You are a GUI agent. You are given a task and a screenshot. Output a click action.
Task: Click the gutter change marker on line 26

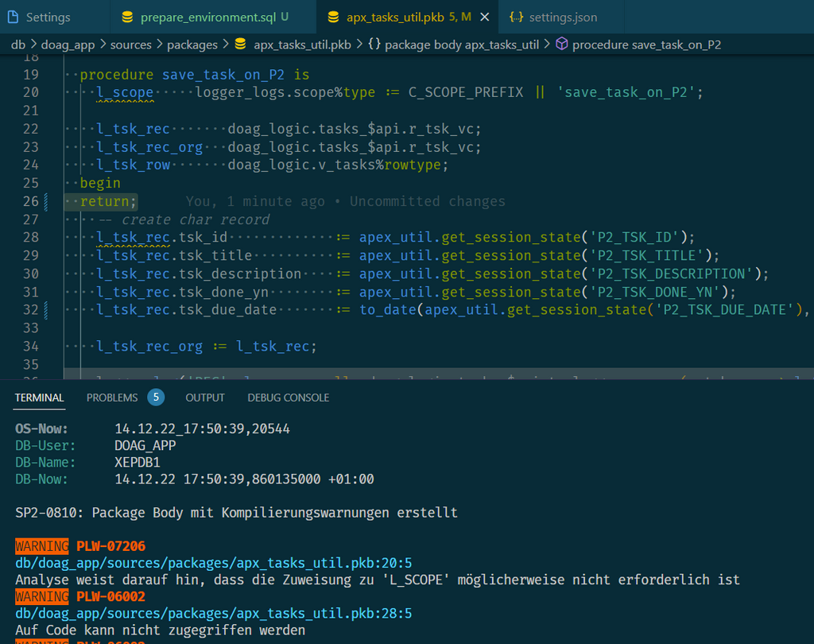pyautogui.click(x=46, y=201)
